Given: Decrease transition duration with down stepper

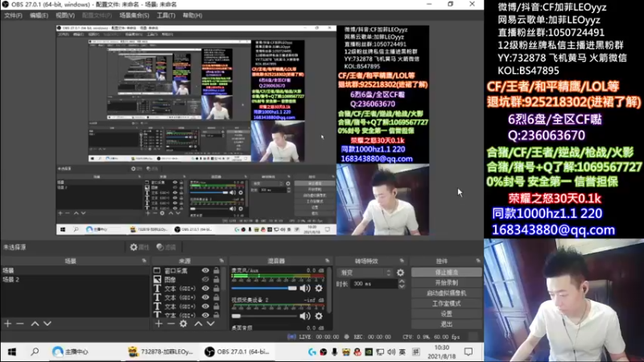Looking at the screenshot, I should [402, 286].
